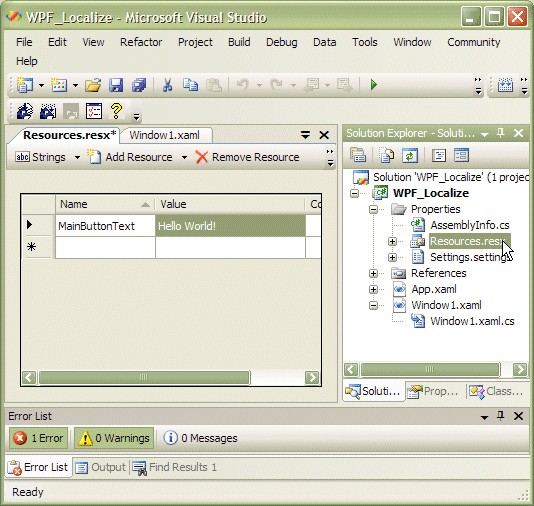Open the Debug menu
This screenshot has width=534, height=506.
point(282,42)
